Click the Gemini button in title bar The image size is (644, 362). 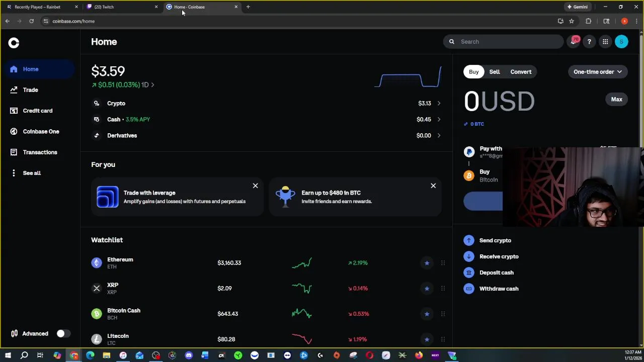(x=577, y=7)
